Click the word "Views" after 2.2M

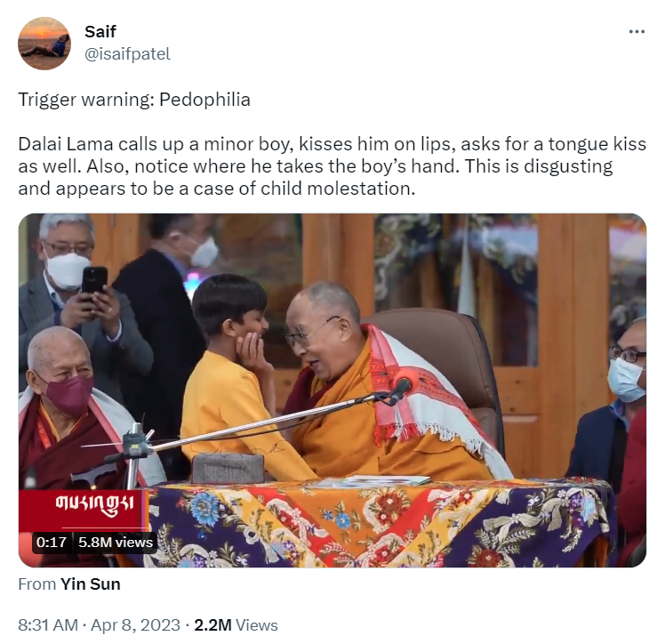[257, 625]
